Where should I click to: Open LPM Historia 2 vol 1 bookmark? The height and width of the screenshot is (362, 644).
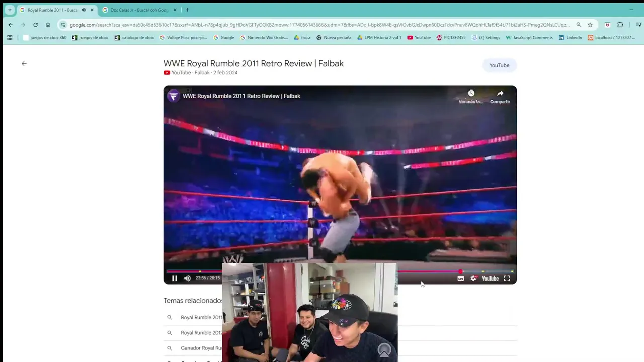tap(379, 37)
